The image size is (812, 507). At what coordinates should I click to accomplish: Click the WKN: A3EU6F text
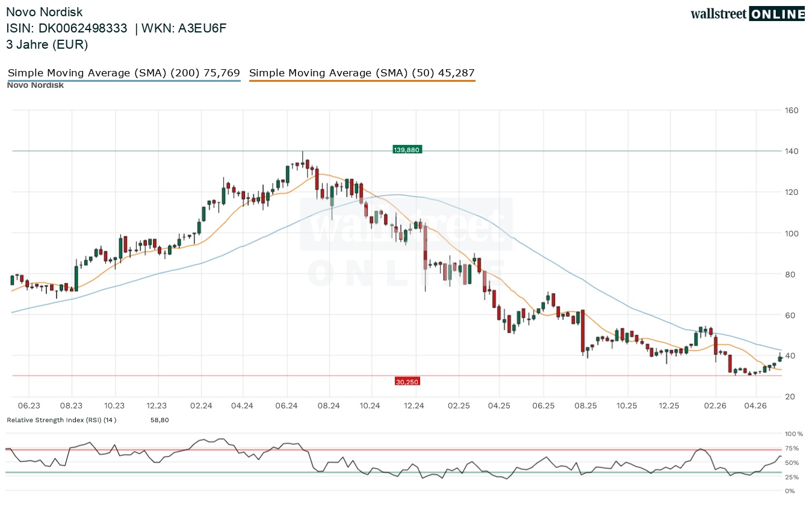tap(184, 28)
